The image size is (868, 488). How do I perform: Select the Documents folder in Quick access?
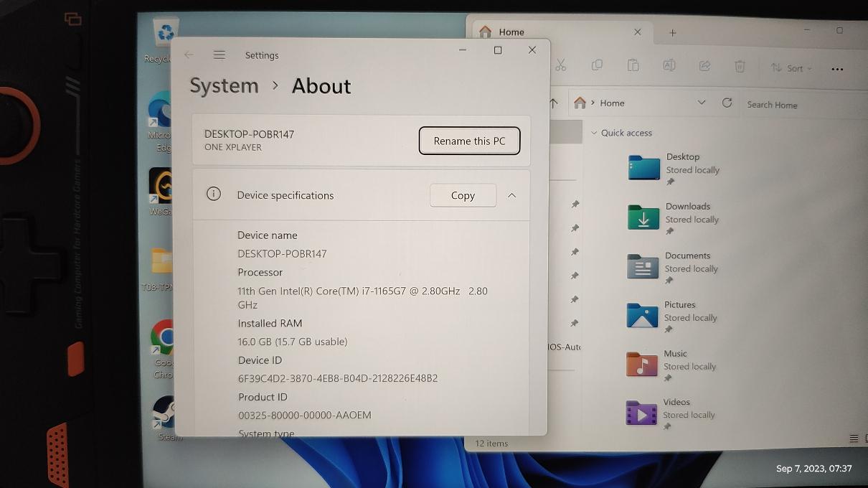click(x=672, y=268)
